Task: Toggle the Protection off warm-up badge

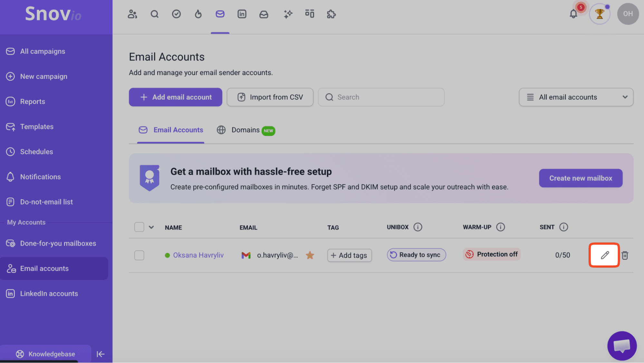Action: pos(492,254)
